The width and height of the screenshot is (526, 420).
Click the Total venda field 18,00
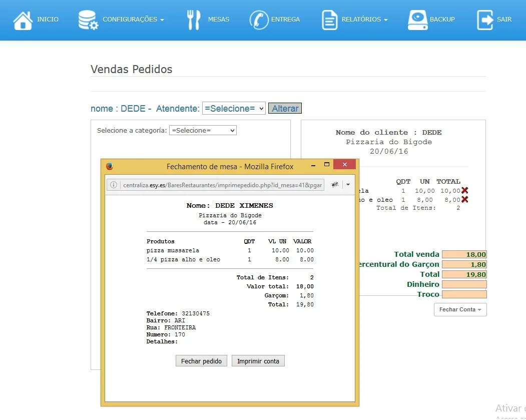point(464,254)
